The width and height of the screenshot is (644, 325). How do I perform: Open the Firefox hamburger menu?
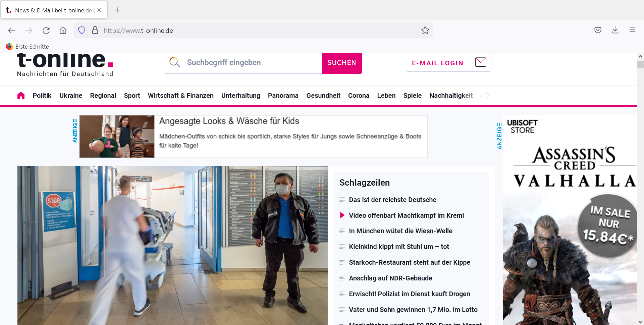coord(632,30)
